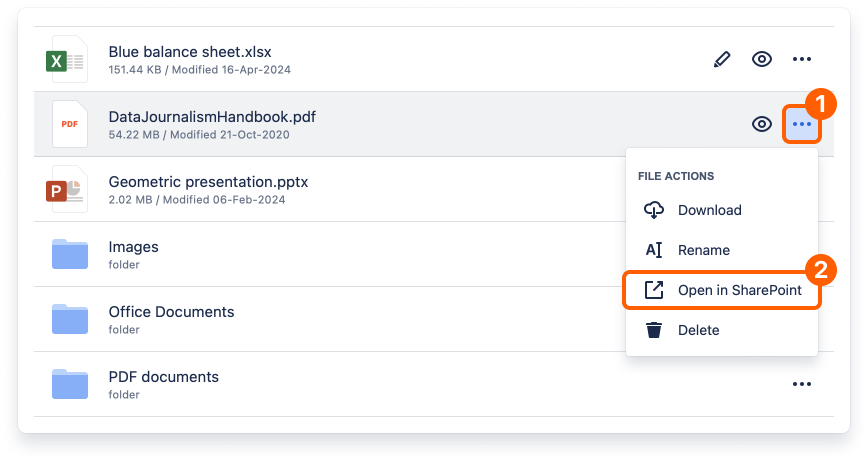Select Download from file actions menu
Viewport: 868px width, 461px height.
709,210
